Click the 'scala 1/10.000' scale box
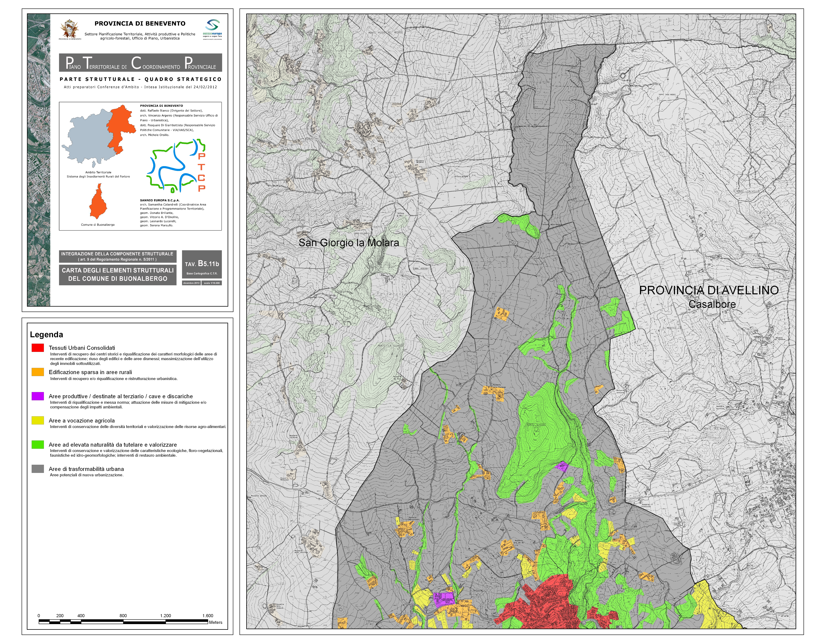Viewport: 824px width, 644px height. tap(212, 283)
